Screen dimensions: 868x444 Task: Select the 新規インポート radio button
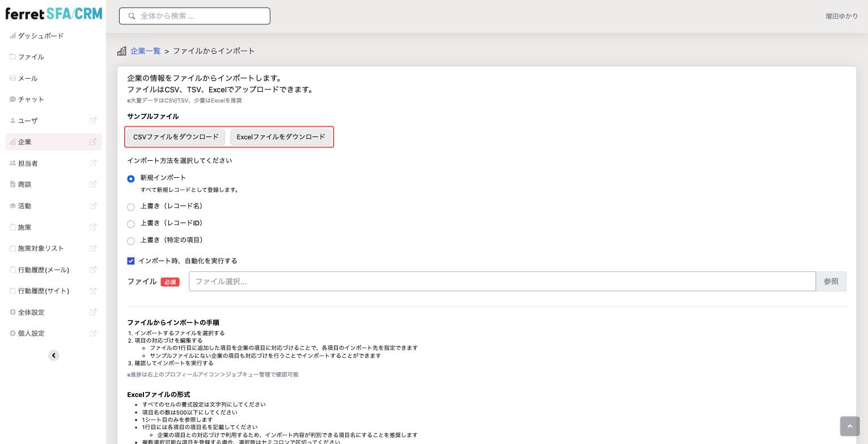[131, 178]
